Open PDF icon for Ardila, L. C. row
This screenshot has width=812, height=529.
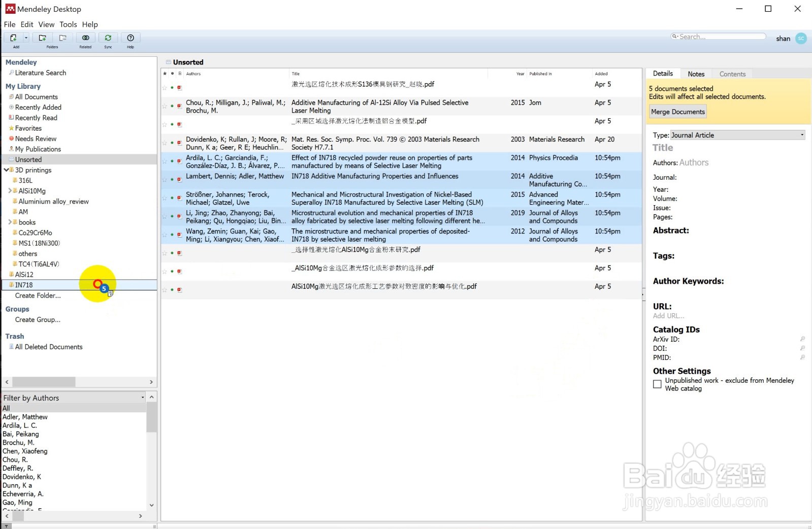[179, 161]
